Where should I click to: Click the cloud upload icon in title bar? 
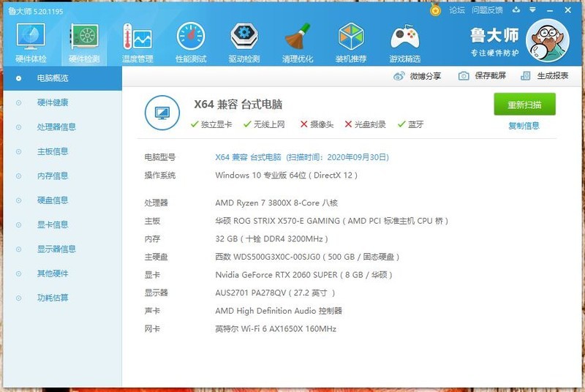pyautogui.click(x=516, y=10)
